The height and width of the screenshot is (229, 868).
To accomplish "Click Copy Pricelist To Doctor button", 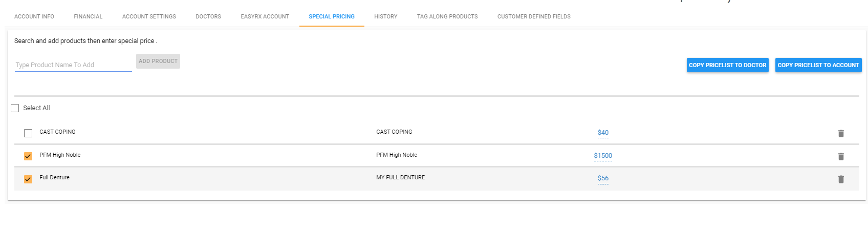I will tap(727, 65).
